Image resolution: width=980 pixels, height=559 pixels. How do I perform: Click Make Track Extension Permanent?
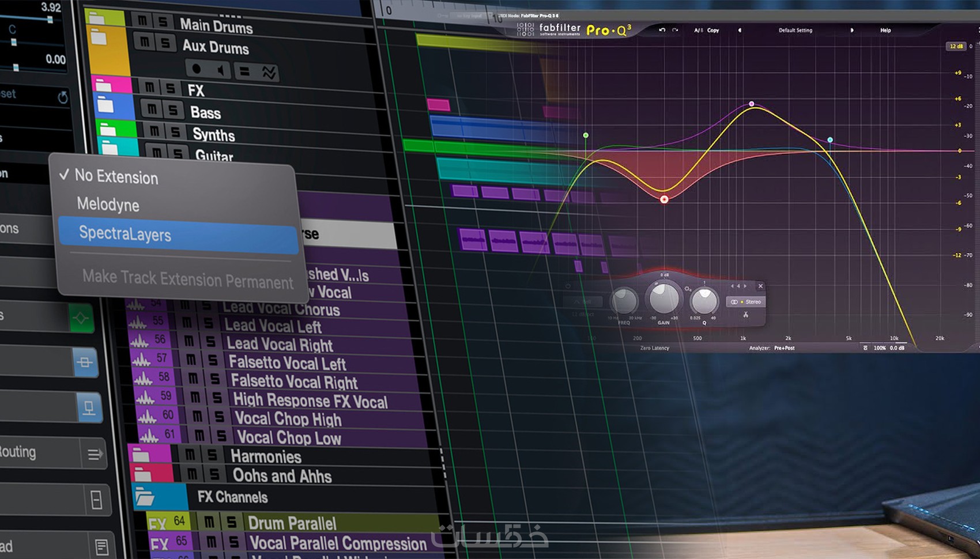click(188, 279)
